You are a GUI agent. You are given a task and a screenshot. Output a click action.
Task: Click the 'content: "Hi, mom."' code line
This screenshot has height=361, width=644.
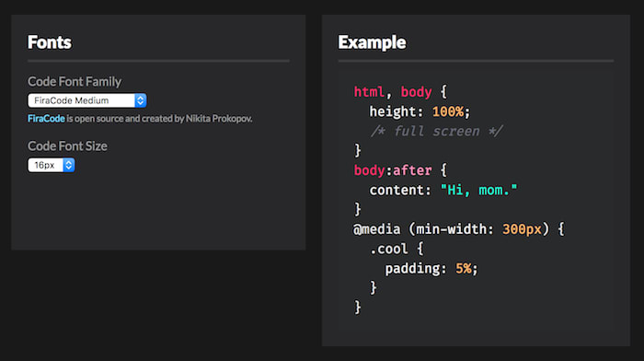coord(443,190)
